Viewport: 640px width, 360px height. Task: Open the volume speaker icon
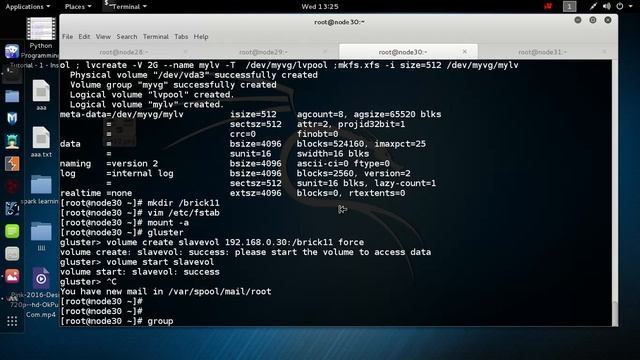click(607, 6)
